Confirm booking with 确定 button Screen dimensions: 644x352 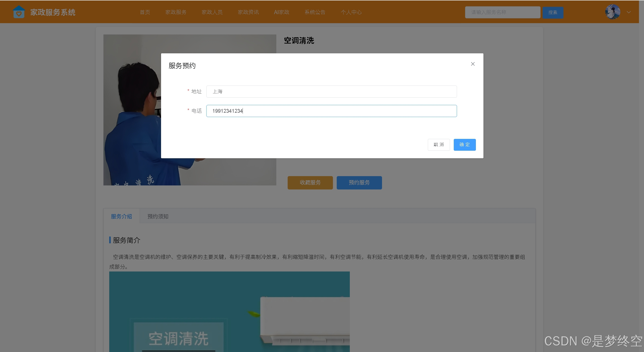point(464,145)
